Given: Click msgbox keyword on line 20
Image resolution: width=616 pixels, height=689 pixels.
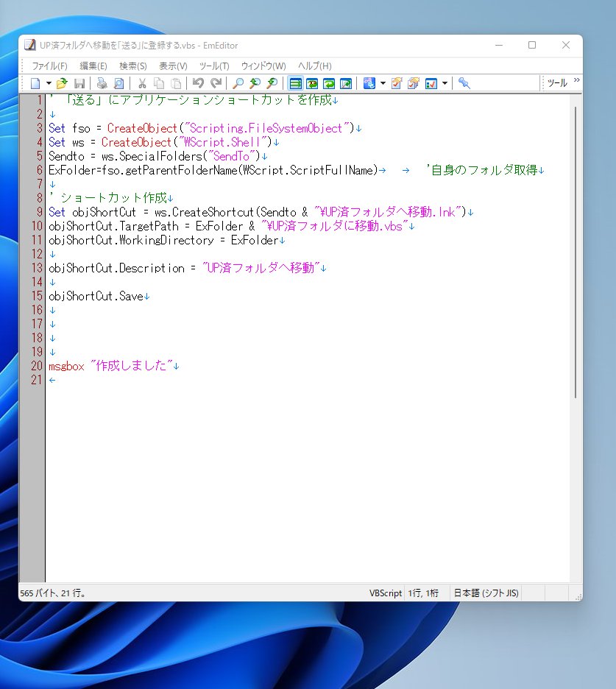Looking at the screenshot, I should tap(66, 366).
